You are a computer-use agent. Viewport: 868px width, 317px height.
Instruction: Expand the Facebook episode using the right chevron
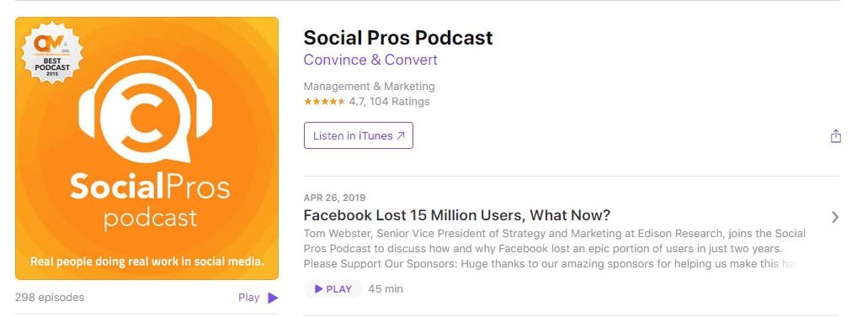[x=835, y=217]
